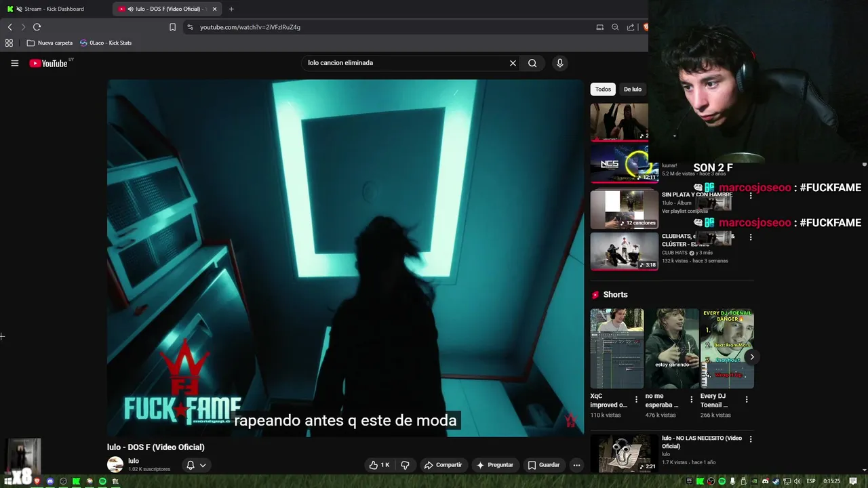Like the video with thumbs up
The height and width of the screenshot is (488, 868).
(380, 465)
